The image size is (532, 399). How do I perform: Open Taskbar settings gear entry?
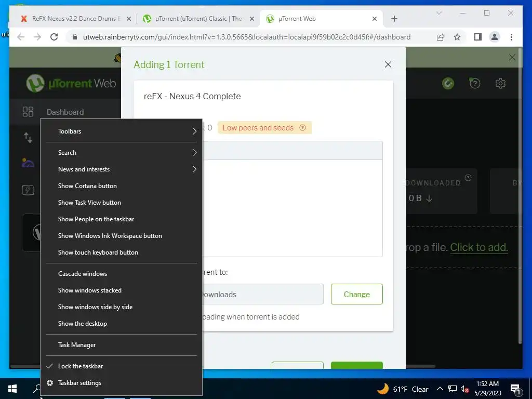pos(121,383)
